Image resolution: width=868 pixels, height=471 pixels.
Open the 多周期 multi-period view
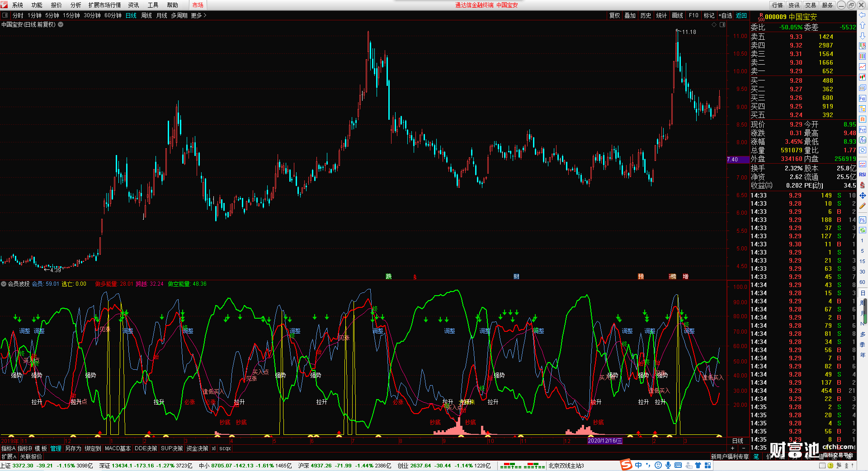point(179,15)
